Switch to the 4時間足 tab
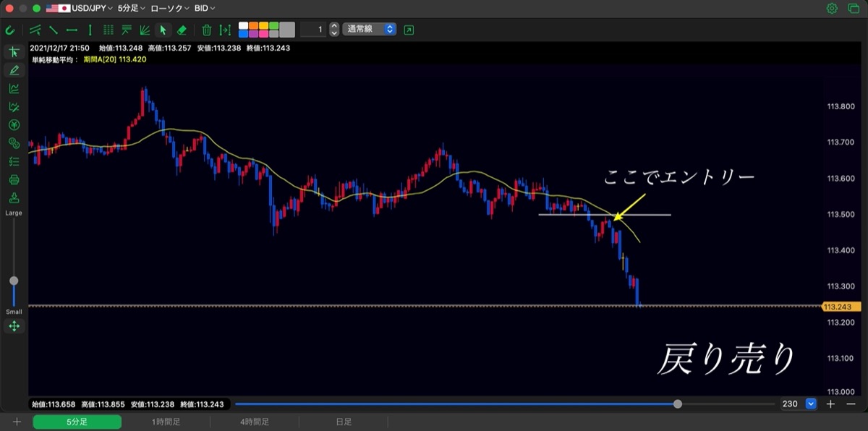 pyautogui.click(x=255, y=422)
